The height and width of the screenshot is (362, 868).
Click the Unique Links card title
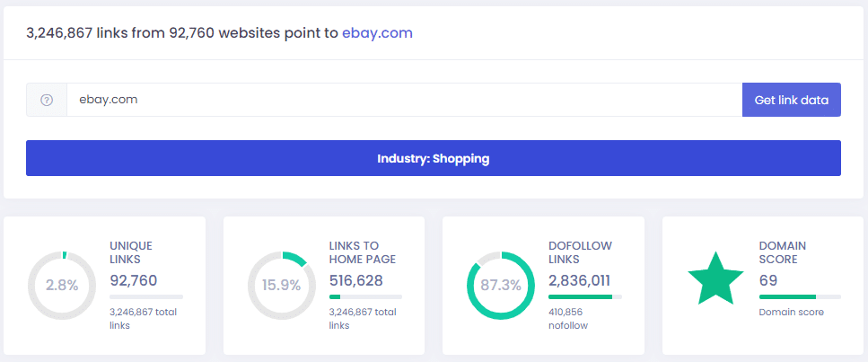pos(131,252)
